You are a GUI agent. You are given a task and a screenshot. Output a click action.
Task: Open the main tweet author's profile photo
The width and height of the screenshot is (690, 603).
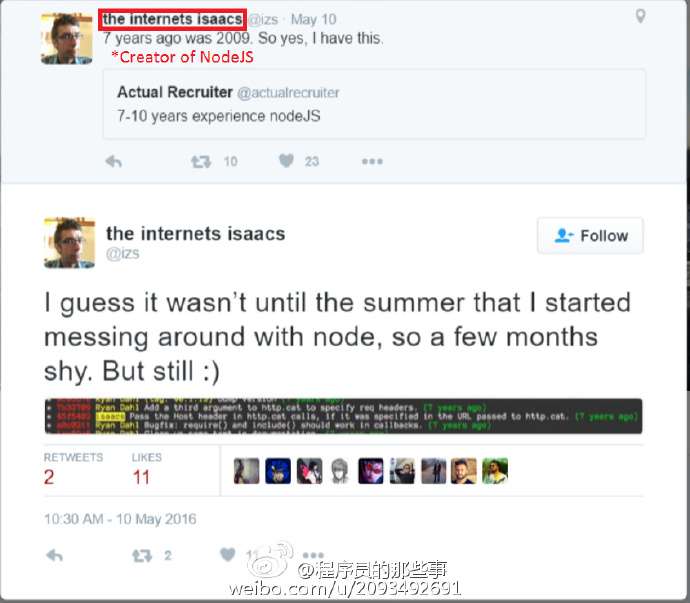[69, 243]
